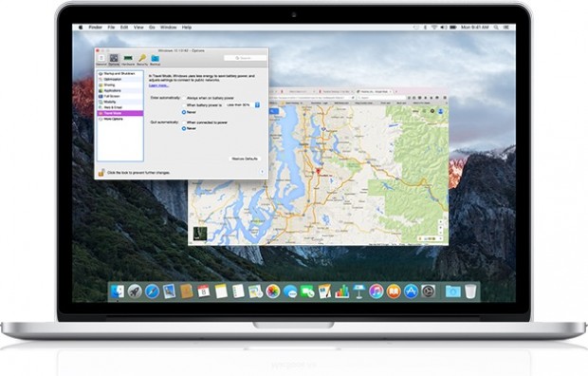Open Numbers from the Dock
The height and width of the screenshot is (376, 588).
pos(341,291)
